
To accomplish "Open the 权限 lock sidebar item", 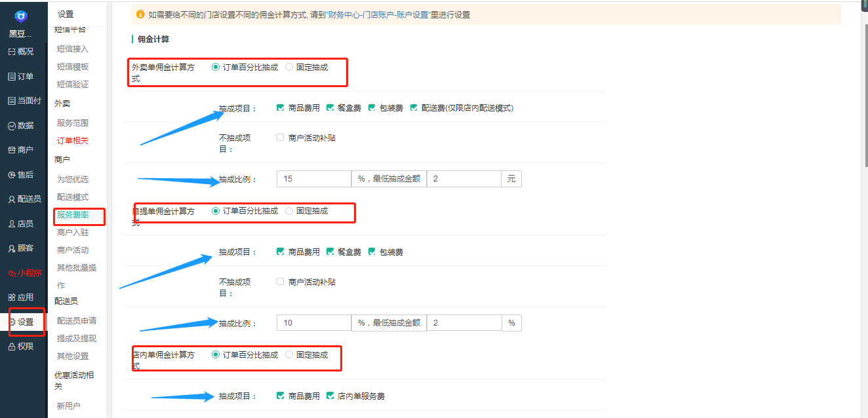I will coord(21,347).
